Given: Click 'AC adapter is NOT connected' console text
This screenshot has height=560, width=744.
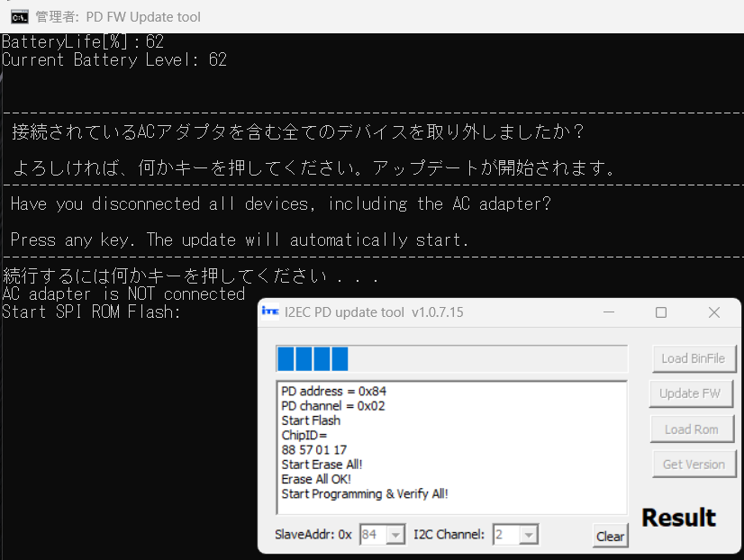Looking at the screenshot, I should 123,294.
